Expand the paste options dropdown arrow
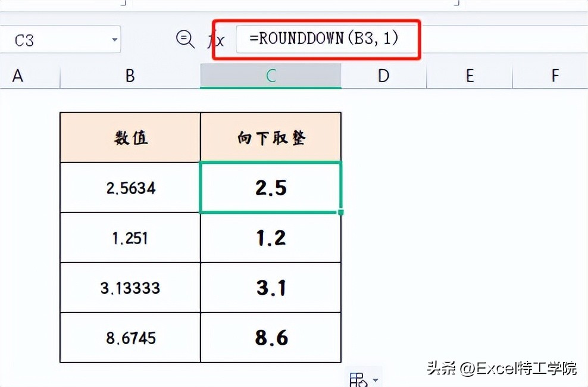Screen dimensions: 588x387 [x=376, y=380]
